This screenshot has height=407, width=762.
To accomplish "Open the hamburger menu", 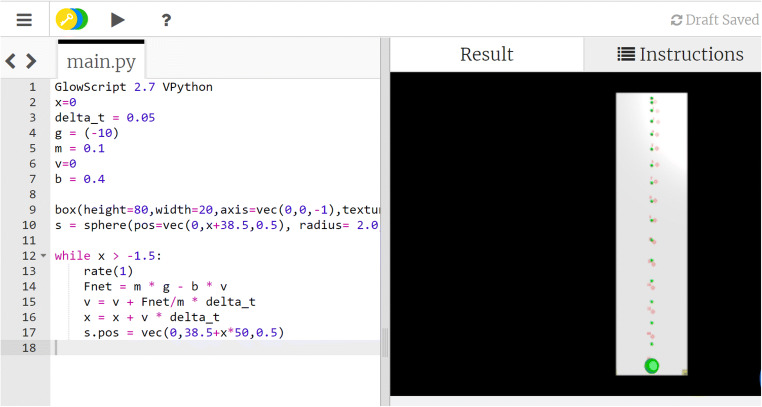I will coord(25,19).
